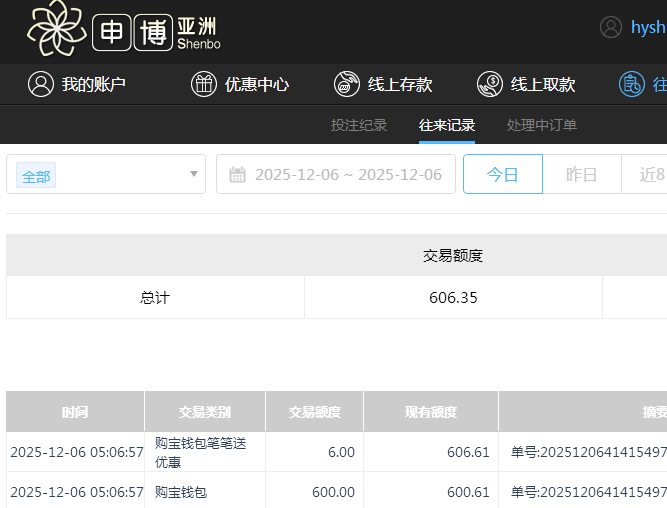Click username hysh link
667x508 pixels.
(x=649, y=27)
